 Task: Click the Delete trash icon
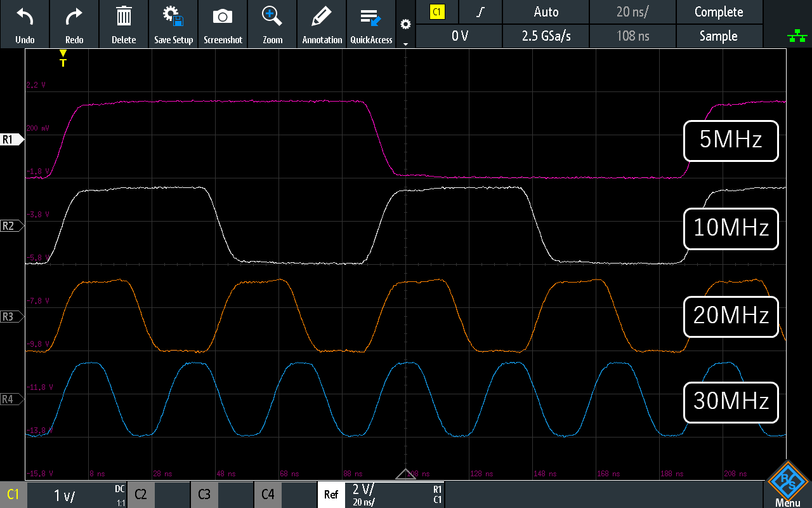click(124, 24)
